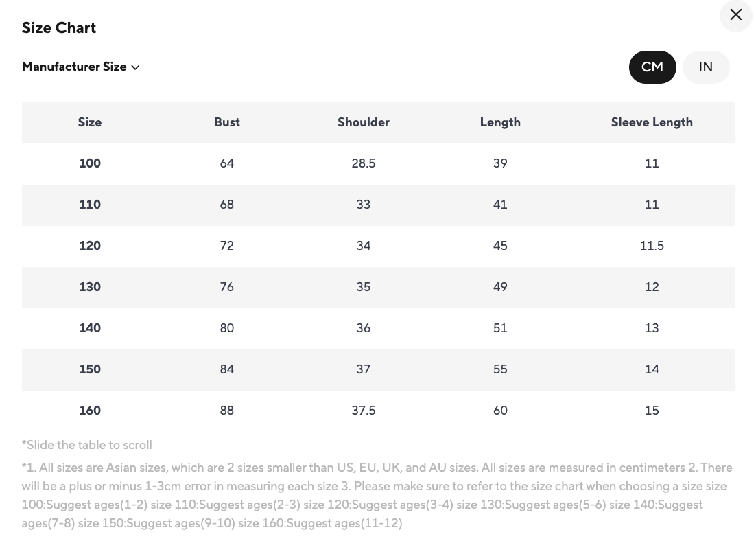Select the size 120 row label
This screenshot has height=541, width=756.
click(x=90, y=246)
